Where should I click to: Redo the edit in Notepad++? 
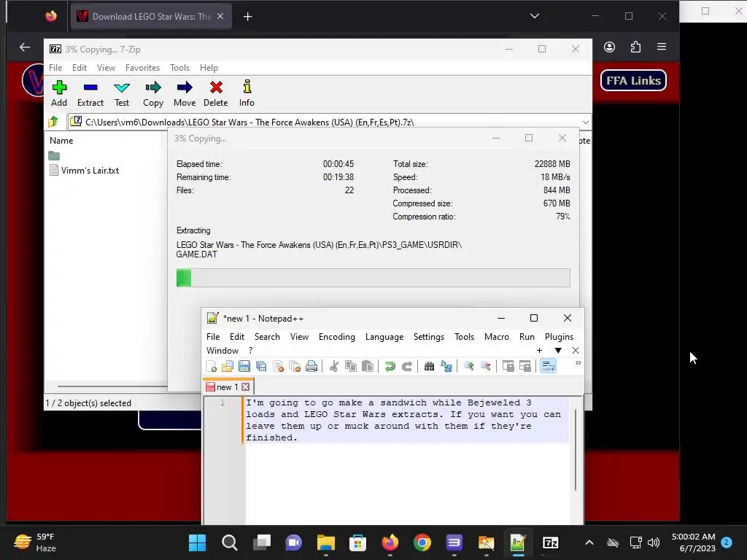click(x=407, y=366)
